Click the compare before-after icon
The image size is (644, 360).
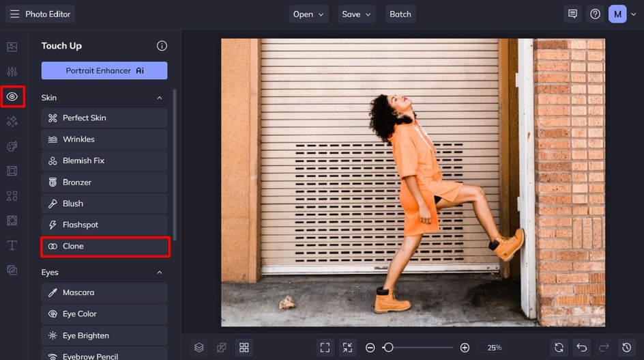point(221,348)
